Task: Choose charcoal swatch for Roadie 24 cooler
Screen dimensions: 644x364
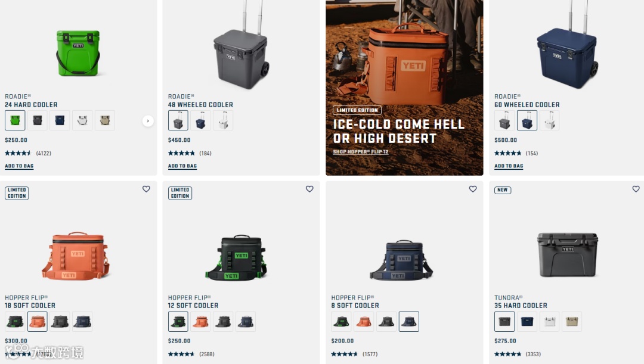Action: [38, 121]
